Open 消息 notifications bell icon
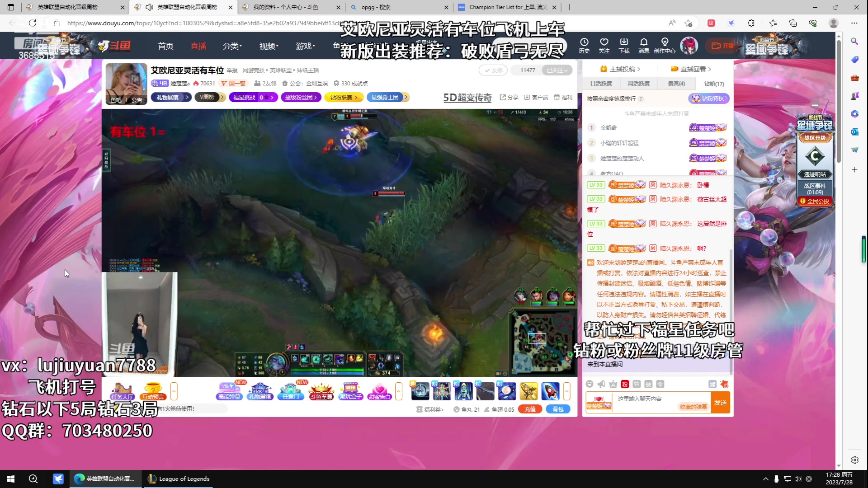The width and height of the screenshot is (868, 488). coord(644,46)
